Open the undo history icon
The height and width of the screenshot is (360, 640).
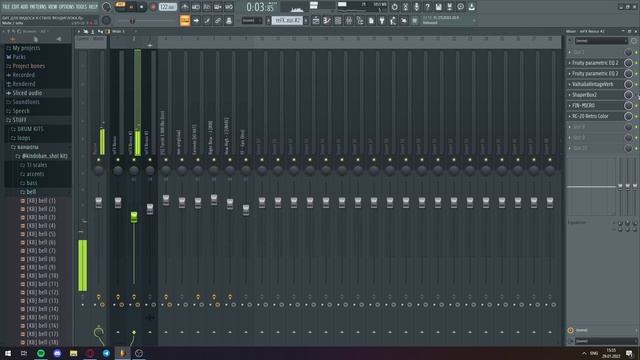(394, 7)
